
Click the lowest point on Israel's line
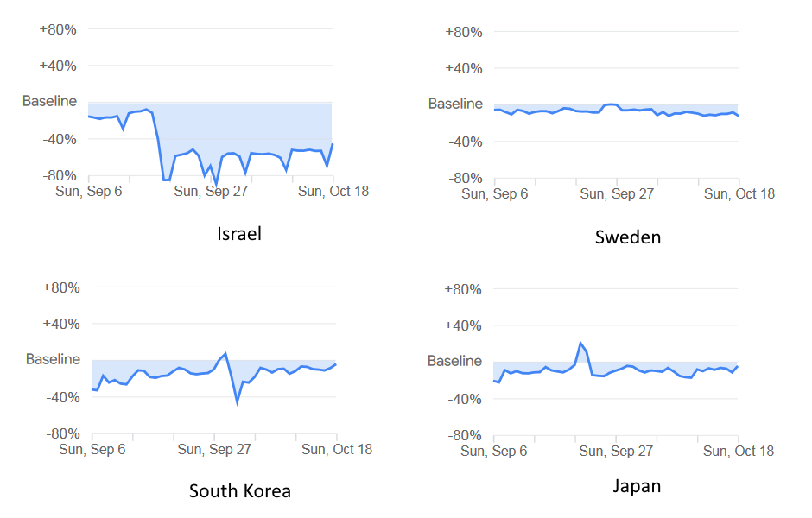coord(216,184)
